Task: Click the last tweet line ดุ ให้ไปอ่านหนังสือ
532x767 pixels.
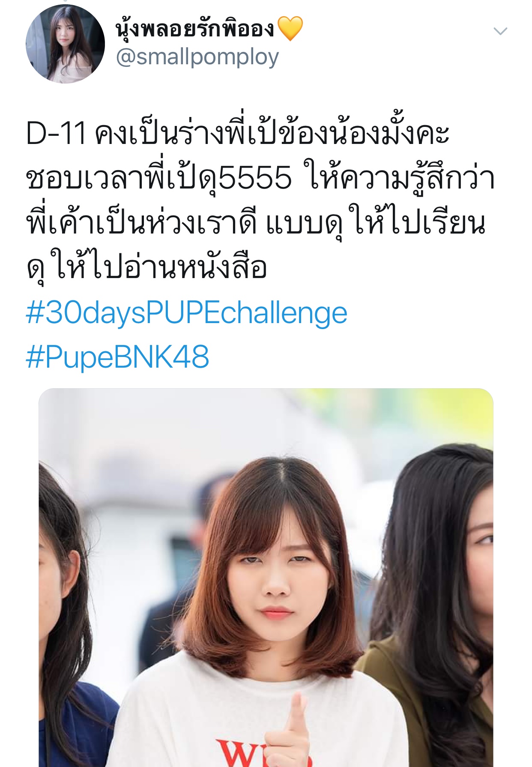Action: (x=147, y=267)
